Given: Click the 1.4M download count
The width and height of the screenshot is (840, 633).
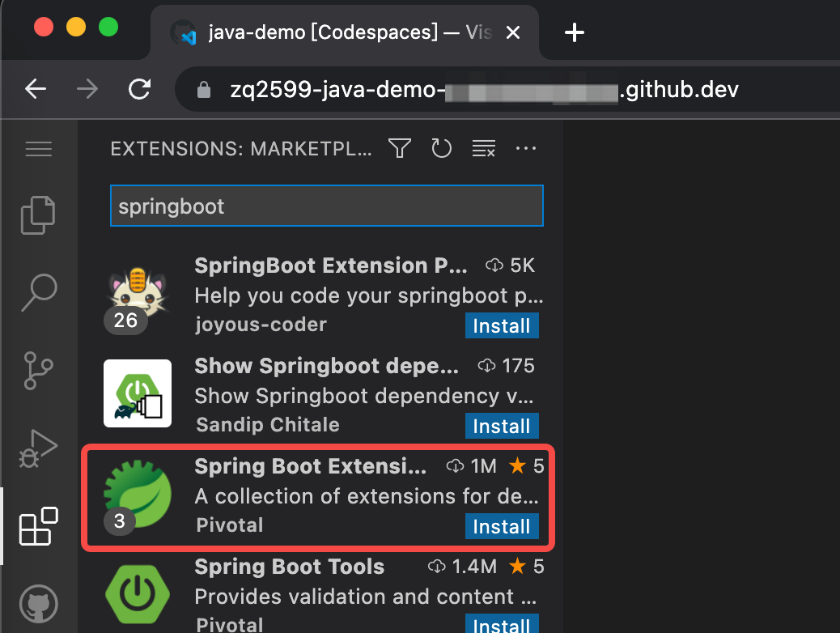Looking at the screenshot, I should [x=462, y=566].
